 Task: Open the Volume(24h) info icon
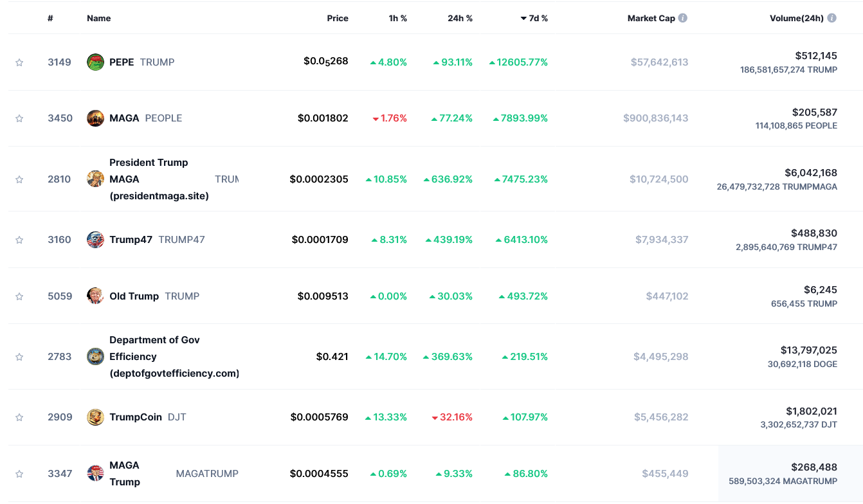[x=832, y=18]
